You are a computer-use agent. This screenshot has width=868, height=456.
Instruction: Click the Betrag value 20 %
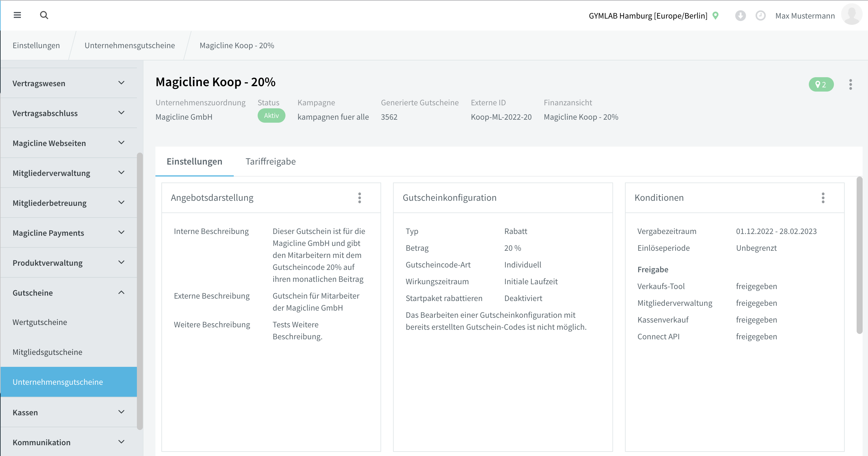click(x=513, y=248)
